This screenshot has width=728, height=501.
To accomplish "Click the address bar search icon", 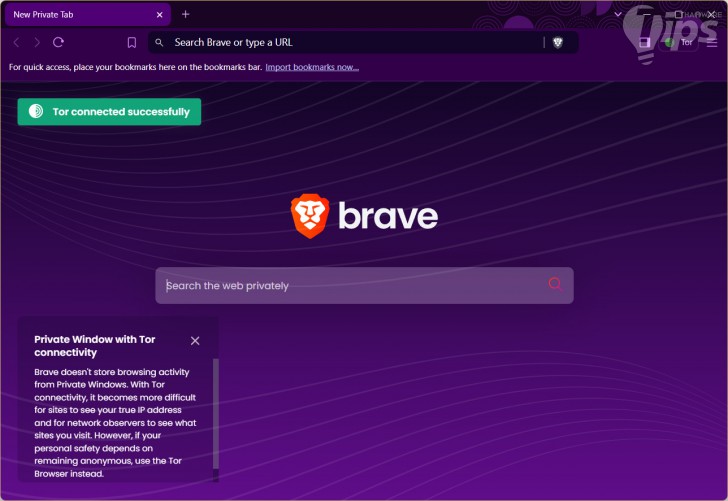I will click(159, 43).
